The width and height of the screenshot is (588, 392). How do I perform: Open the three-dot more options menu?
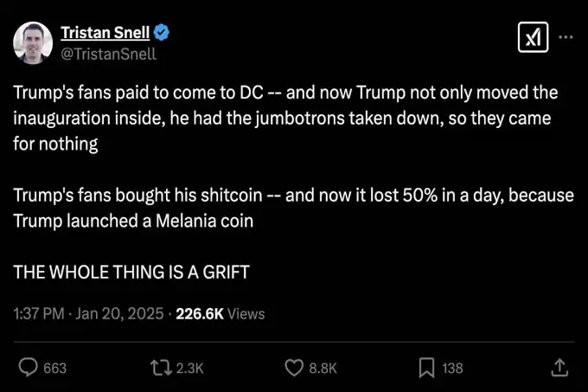coord(566,38)
